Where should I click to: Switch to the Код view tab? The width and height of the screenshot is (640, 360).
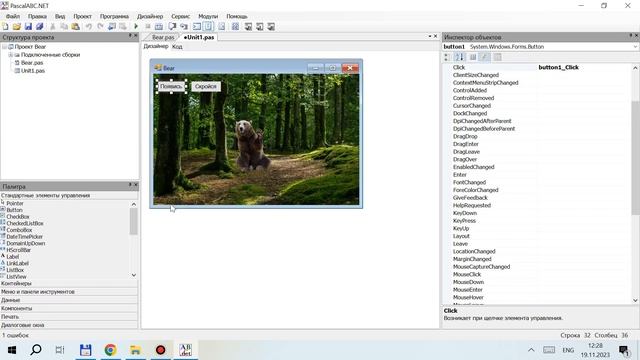coord(177,47)
